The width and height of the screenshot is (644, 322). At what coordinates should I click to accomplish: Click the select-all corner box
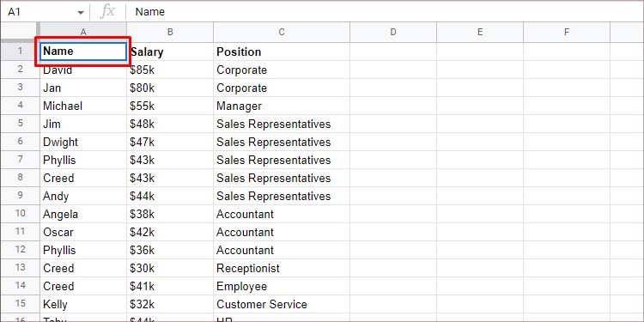click(x=20, y=32)
